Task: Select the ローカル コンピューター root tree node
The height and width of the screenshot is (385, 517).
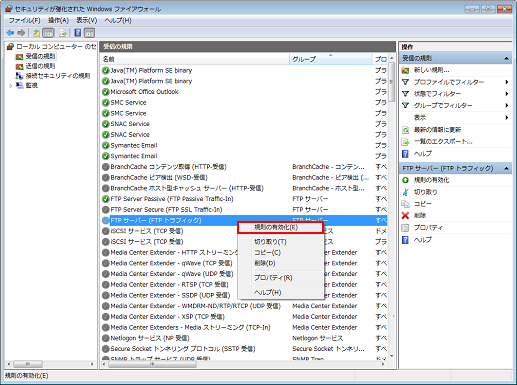Action: click(56, 46)
